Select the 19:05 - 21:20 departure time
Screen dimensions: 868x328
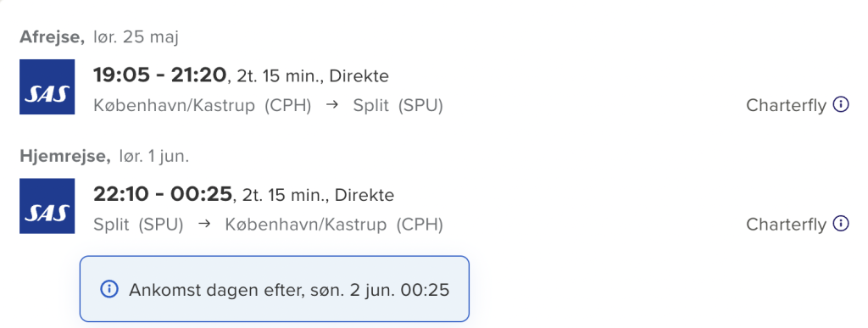160,75
